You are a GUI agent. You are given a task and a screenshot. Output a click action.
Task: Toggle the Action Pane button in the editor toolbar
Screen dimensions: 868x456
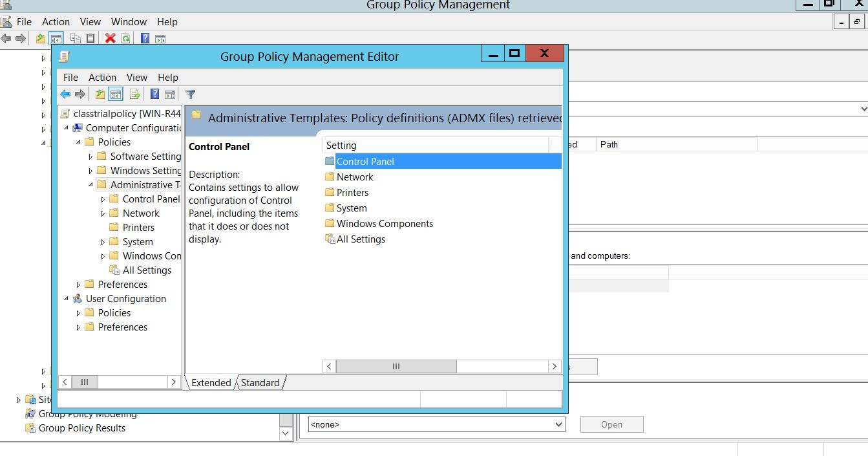(x=170, y=94)
